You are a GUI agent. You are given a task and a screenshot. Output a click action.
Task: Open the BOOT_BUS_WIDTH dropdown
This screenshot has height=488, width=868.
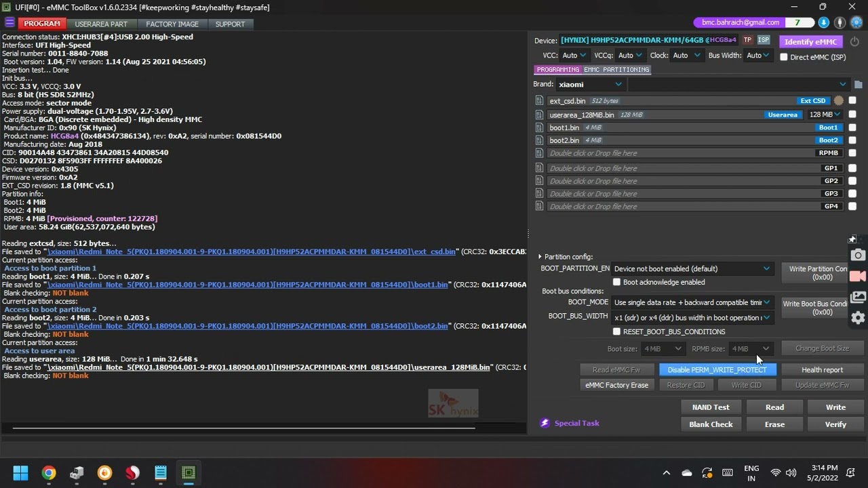pos(692,317)
